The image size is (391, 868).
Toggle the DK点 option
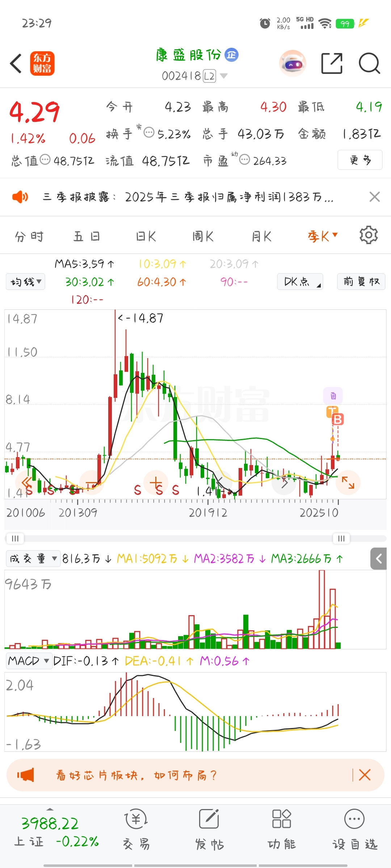coord(300,281)
